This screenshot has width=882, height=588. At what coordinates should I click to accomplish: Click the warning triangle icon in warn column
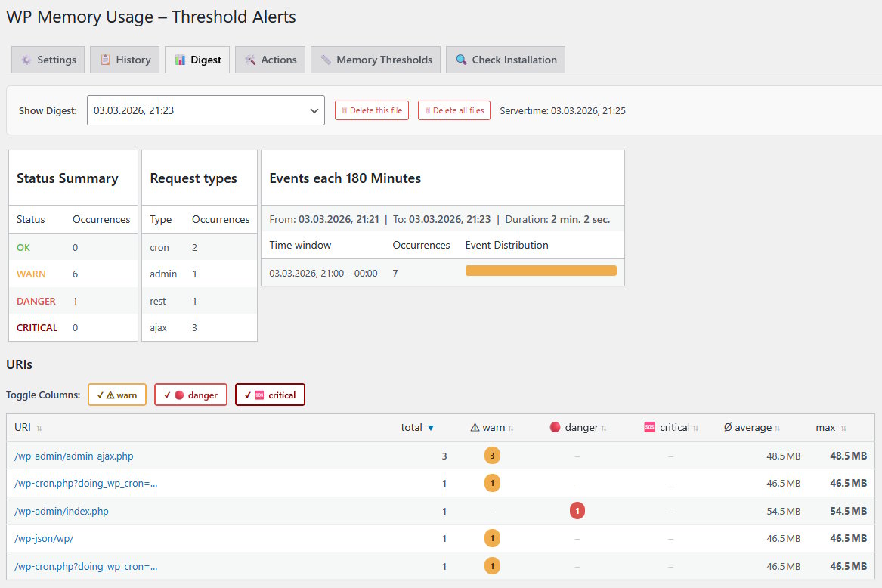(x=475, y=427)
